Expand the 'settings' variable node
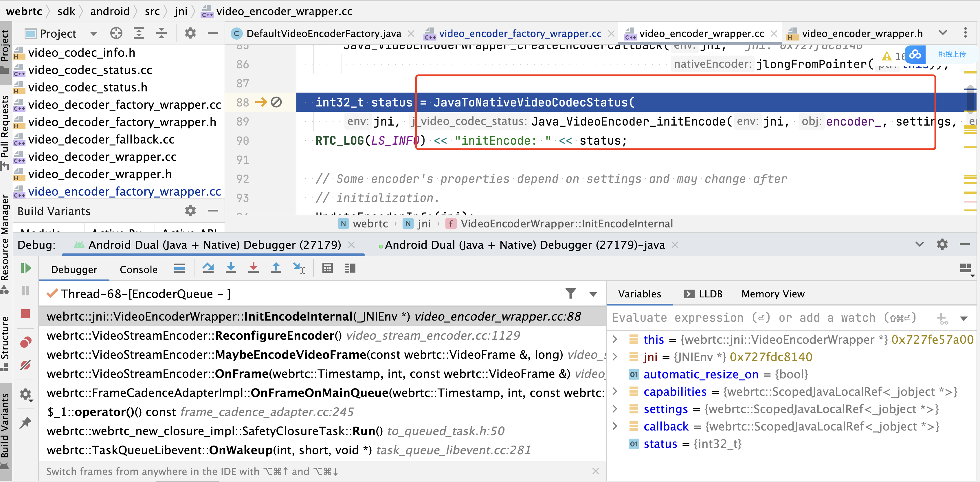 [x=615, y=409]
